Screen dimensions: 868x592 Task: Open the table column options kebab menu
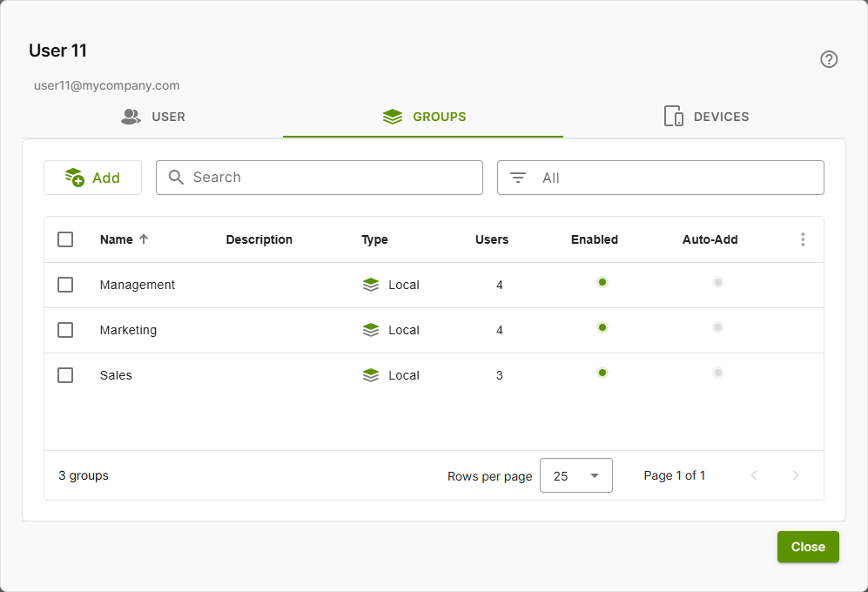(803, 239)
